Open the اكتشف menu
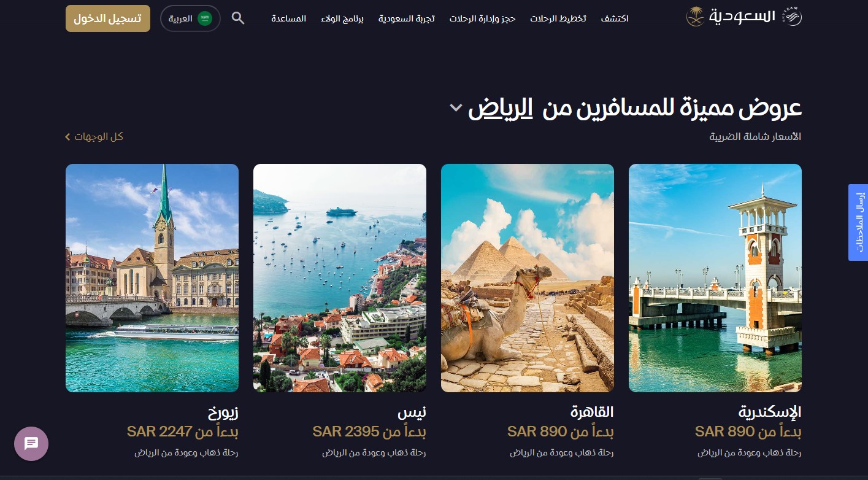Image resolution: width=868 pixels, height=480 pixels. 615,18
